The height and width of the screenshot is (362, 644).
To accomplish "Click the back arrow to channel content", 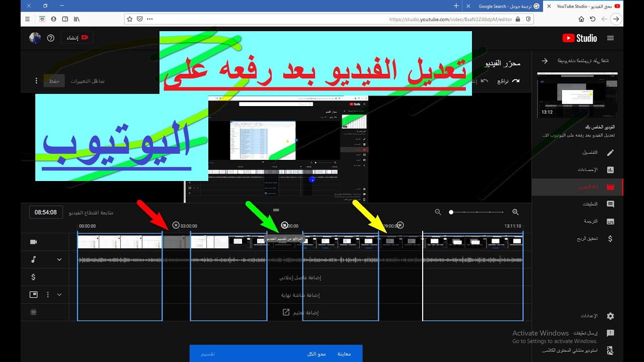I will pos(544,61).
